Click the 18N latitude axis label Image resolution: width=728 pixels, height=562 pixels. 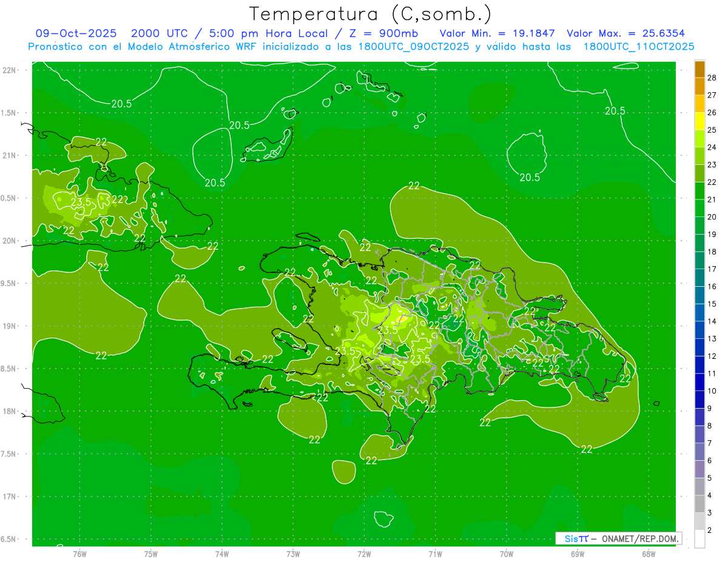(9, 411)
